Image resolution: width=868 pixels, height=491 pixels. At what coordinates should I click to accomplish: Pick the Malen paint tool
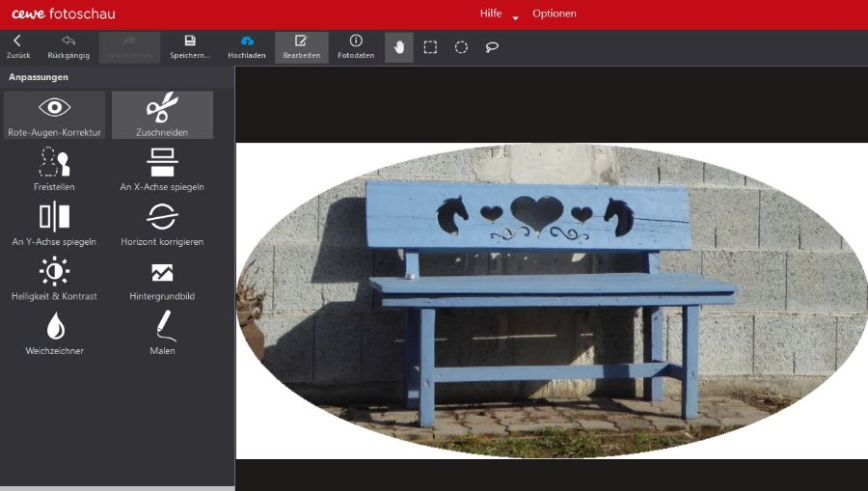tap(162, 334)
